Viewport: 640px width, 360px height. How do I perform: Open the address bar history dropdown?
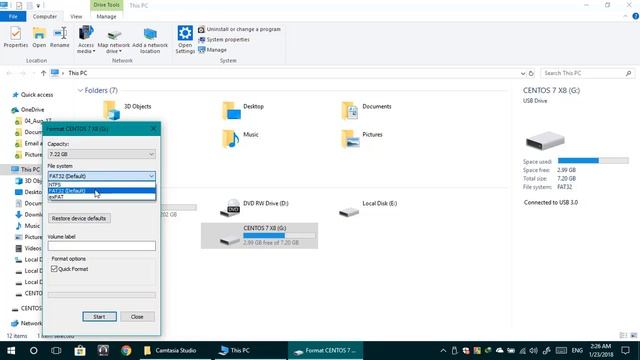point(523,73)
